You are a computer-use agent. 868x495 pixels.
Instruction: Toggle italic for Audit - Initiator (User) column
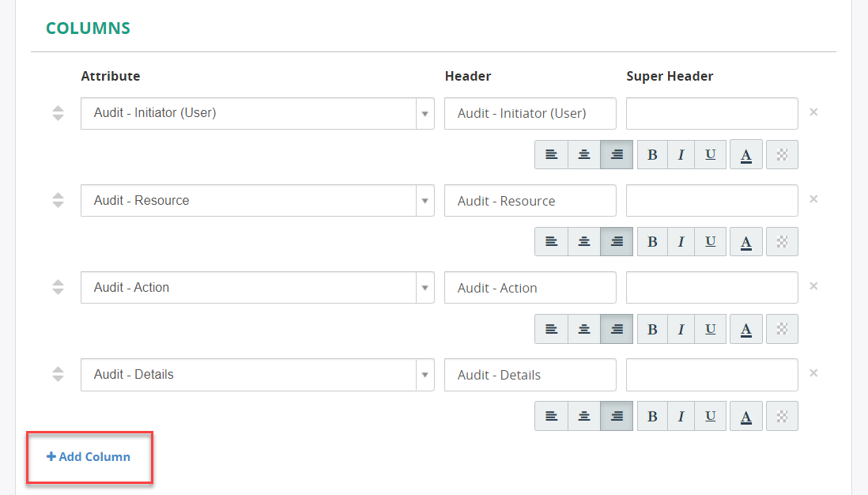pyautogui.click(x=681, y=154)
